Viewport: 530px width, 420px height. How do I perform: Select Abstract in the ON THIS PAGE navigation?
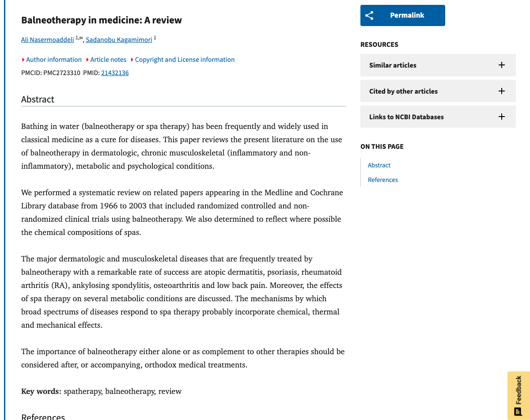(379, 165)
